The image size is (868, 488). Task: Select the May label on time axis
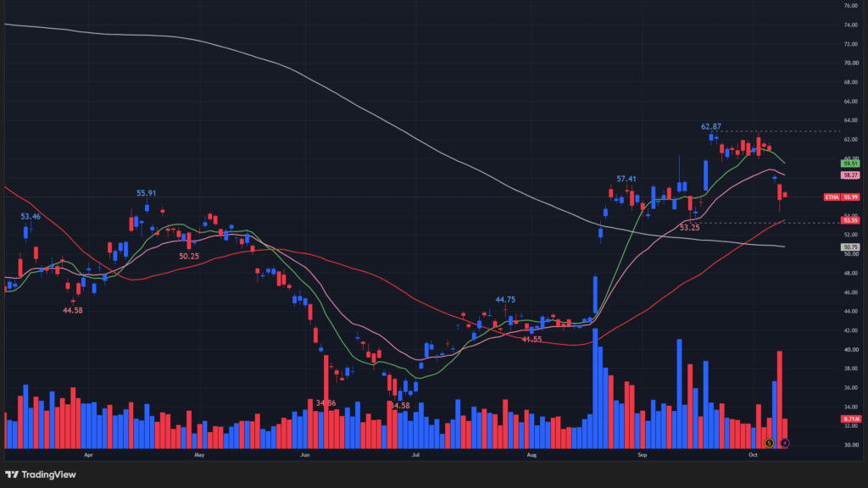coord(199,455)
